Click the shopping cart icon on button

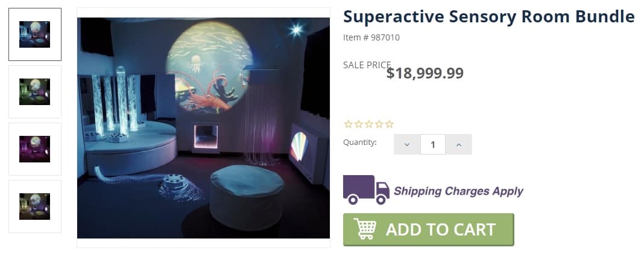[365, 229]
